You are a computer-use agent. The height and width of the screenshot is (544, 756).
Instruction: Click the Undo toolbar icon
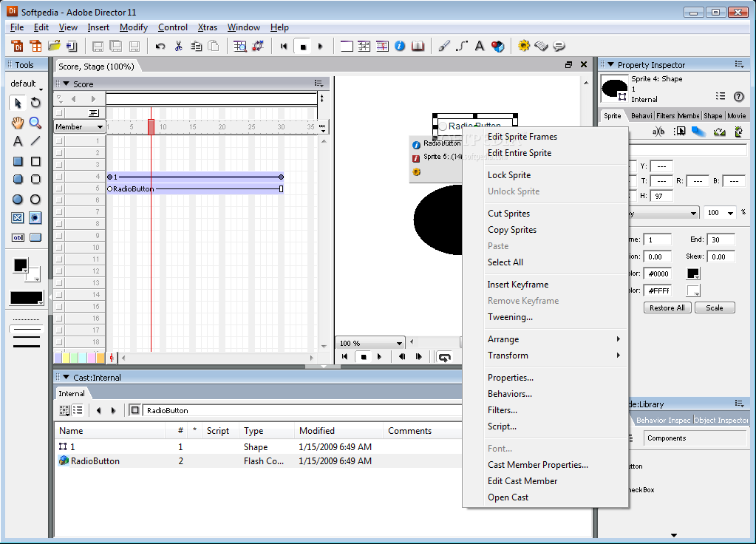pos(160,47)
